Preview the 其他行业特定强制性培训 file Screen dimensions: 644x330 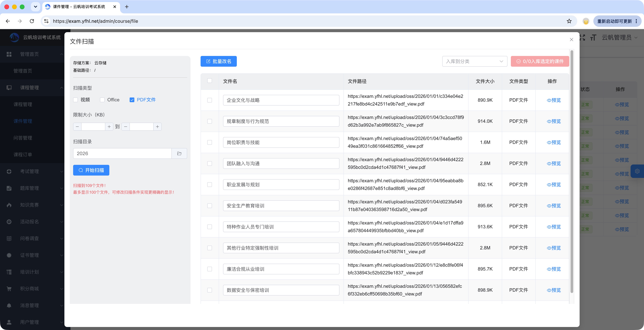coord(554,248)
